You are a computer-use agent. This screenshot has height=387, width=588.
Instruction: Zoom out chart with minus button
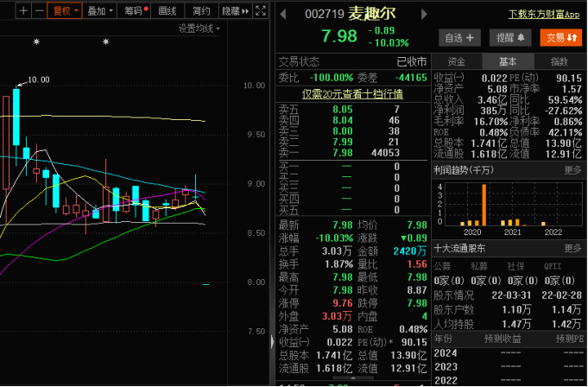[x=39, y=11]
